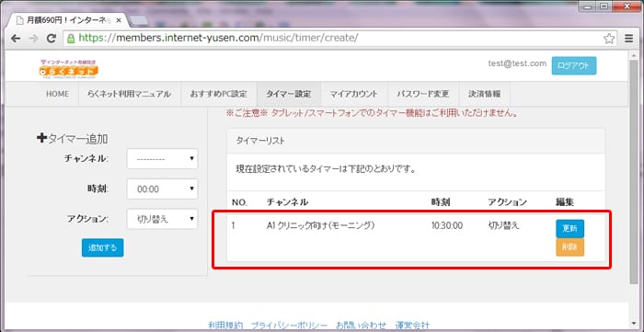The height and width of the screenshot is (332, 644).
Task: Click the らくネット logo
Action: click(x=69, y=69)
